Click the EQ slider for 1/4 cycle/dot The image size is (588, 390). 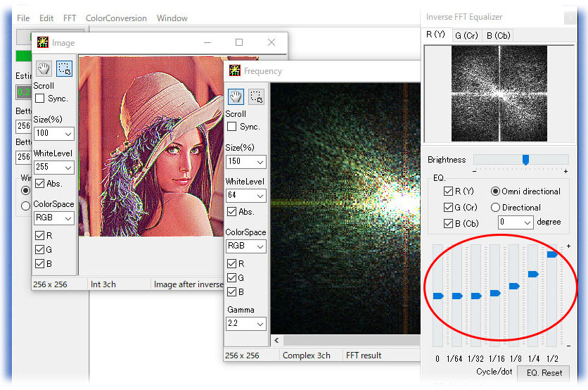533,275
